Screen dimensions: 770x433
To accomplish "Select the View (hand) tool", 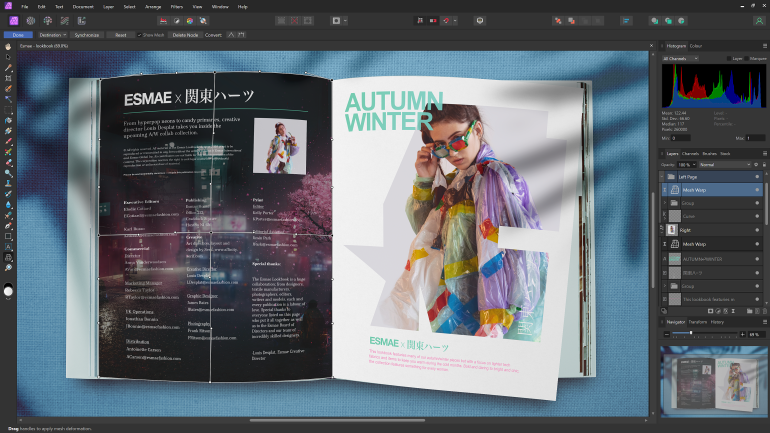I will pyautogui.click(x=8, y=47).
